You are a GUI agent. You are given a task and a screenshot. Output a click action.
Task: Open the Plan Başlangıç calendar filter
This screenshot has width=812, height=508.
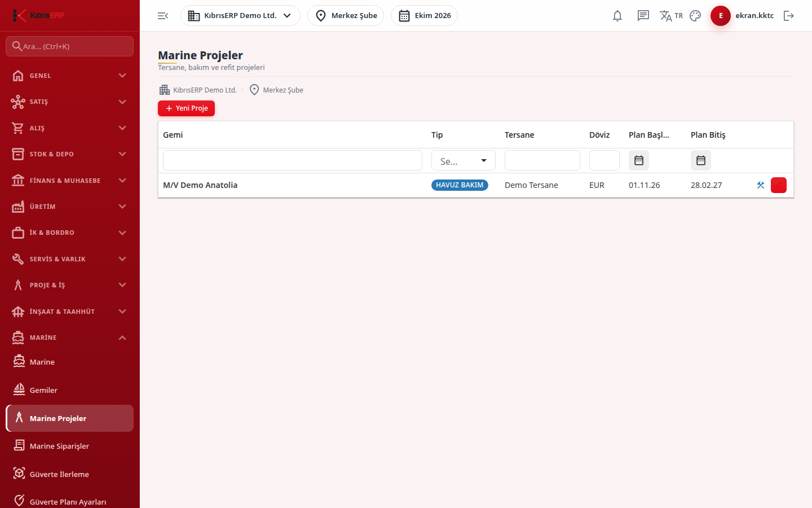[639, 160]
